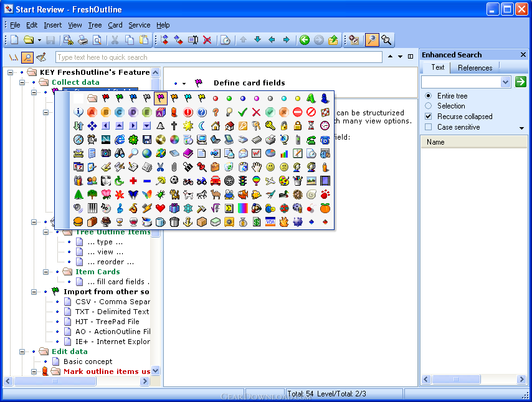Pick the house icon with the yellow walls

pyautogui.click(x=216, y=126)
